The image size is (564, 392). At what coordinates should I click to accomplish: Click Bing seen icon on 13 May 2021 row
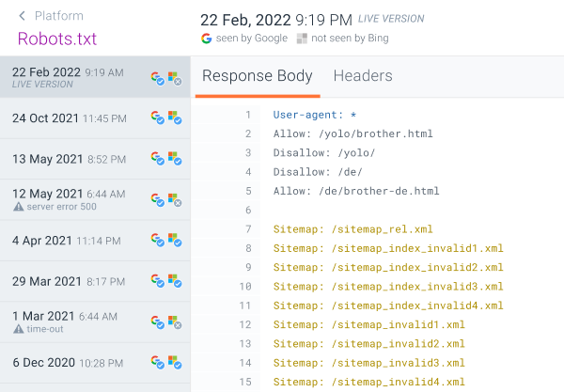click(x=175, y=159)
